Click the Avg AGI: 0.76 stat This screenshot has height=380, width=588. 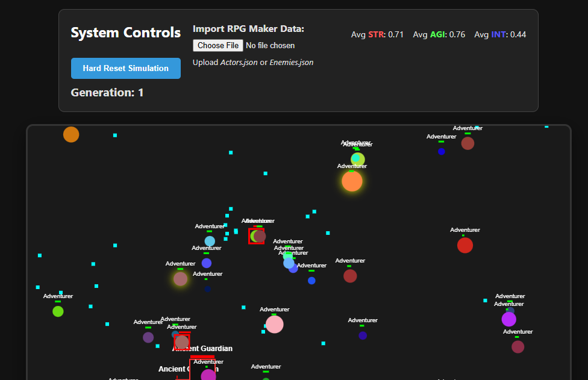[439, 34]
